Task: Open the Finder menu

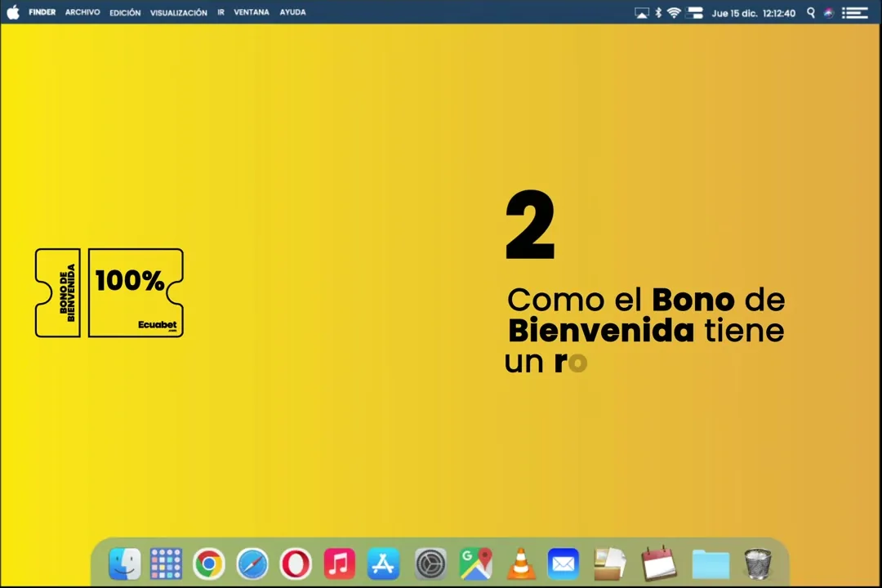Action: 42,11
